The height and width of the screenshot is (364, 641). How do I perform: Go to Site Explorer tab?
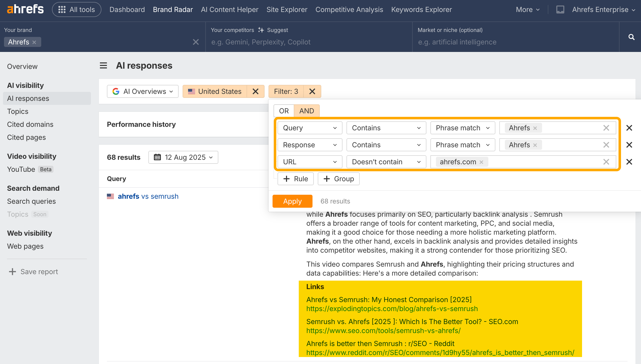point(287,9)
